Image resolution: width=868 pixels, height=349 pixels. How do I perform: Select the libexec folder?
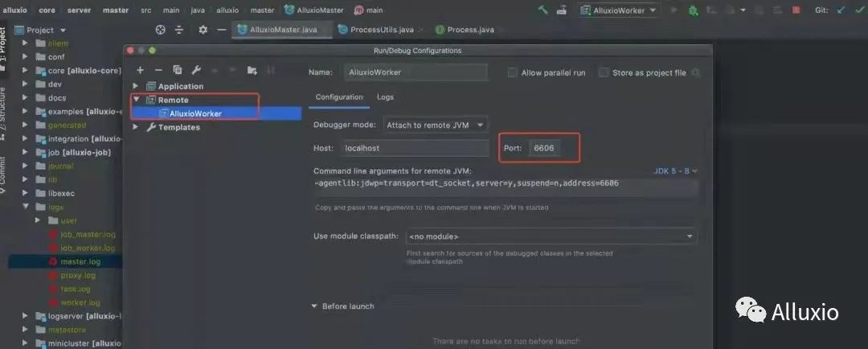pos(61,193)
